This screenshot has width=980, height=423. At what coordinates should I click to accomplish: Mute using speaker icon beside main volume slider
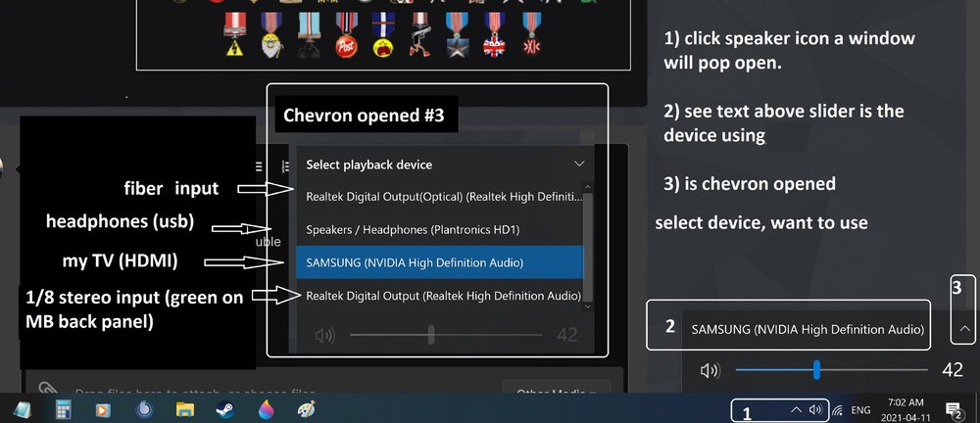coord(710,370)
